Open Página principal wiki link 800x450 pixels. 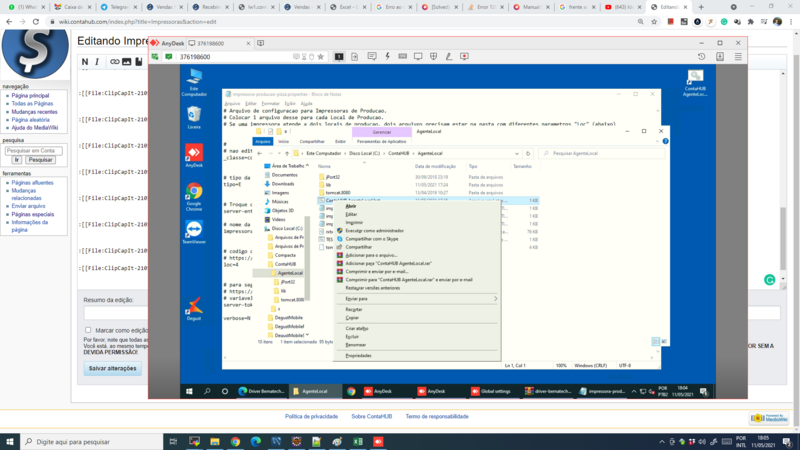tap(30, 95)
